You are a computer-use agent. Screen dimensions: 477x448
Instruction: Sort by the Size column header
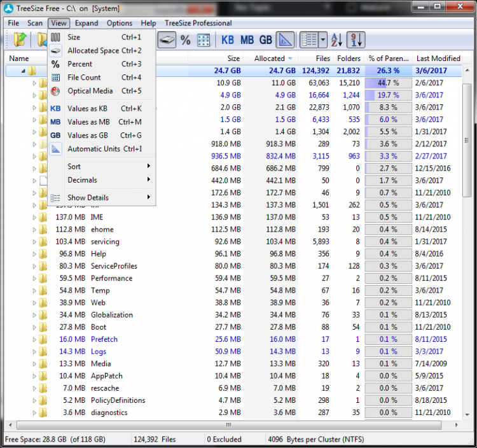(216, 59)
